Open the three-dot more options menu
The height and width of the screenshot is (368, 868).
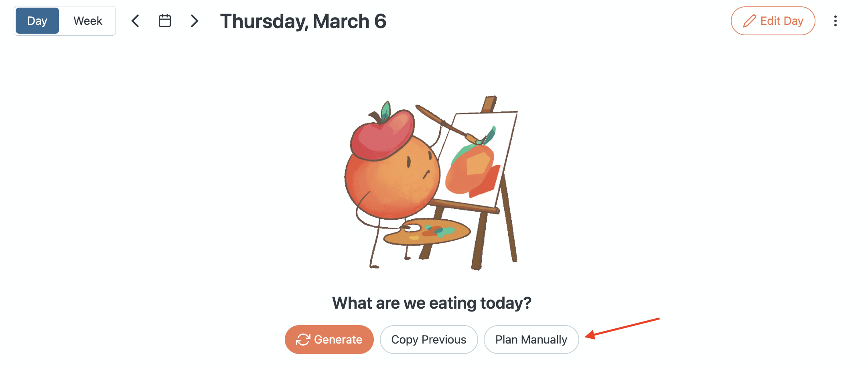click(x=836, y=21)
